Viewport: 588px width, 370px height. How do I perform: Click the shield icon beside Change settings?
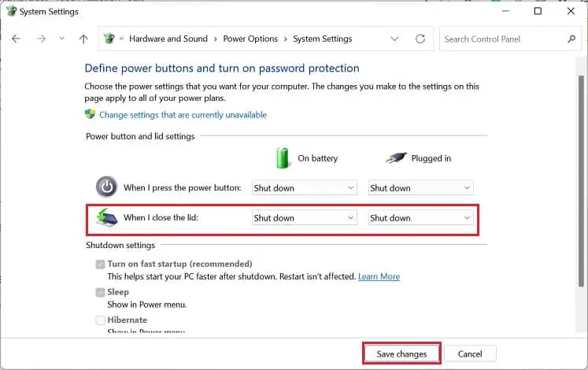tap(90, 114)
